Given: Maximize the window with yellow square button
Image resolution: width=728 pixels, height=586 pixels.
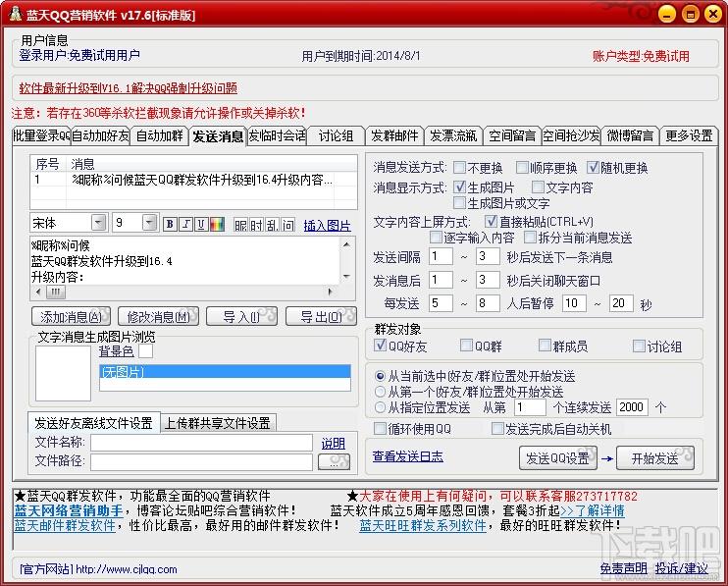Looking at the screenshot, I should coord(690,14).
